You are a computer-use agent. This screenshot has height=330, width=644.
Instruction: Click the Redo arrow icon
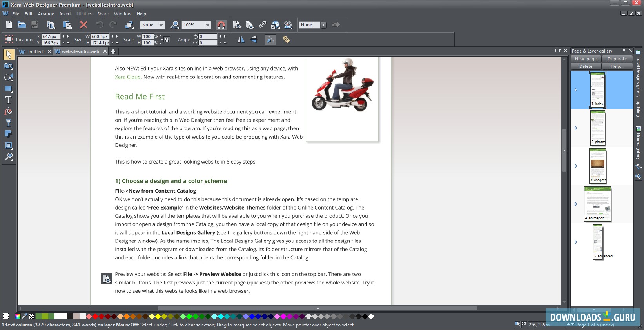pos(113,25)
